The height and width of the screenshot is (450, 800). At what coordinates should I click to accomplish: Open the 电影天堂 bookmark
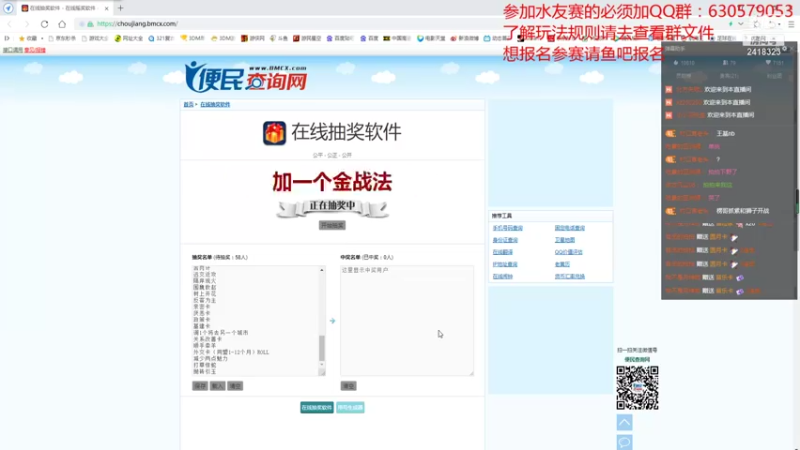click(x=431, y=38)
